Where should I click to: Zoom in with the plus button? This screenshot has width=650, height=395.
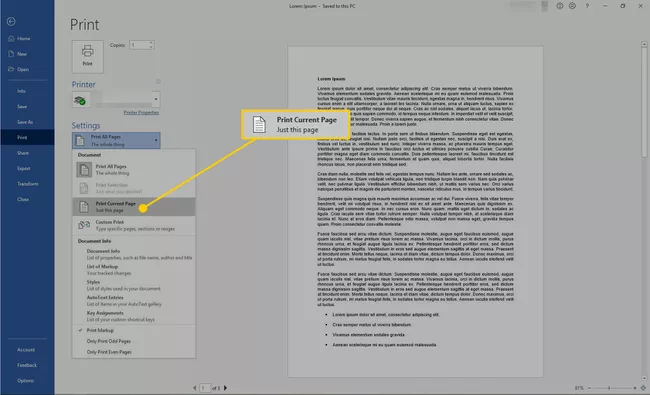click(635, 388)
